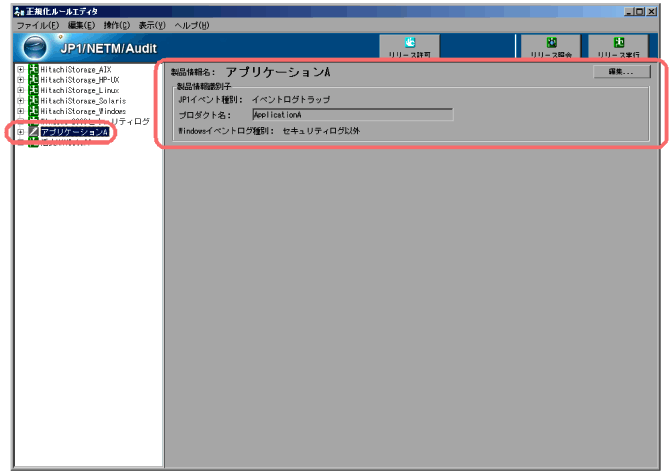Screen dimensions: 671x474
Task: Maximize the 正規化ルールエディタ window
Action: tap(639, 12)
